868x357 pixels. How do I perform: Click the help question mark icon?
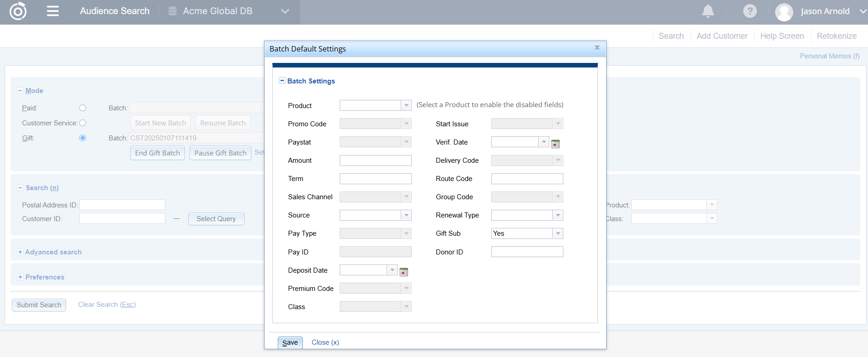coord(750,11)
